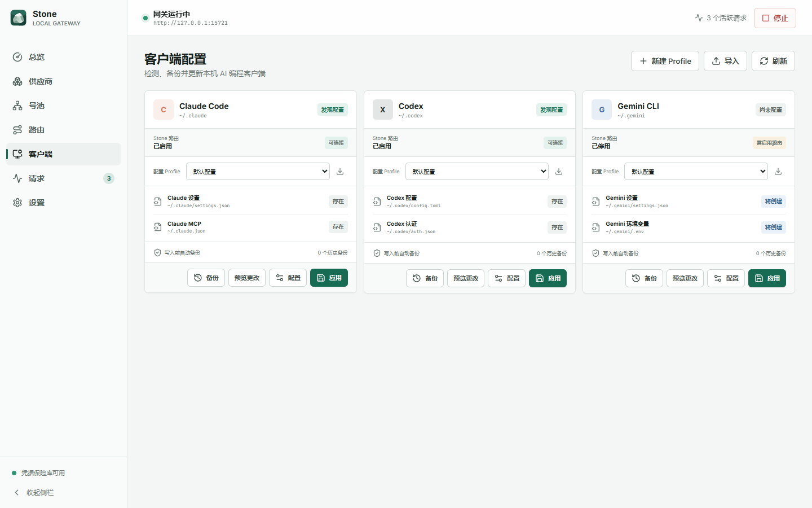Image resolution: width=812 pixels, height=508 pixels.
Task: Back up Codex with 备份
Action: pyautogui.click(x=425, y=278)
